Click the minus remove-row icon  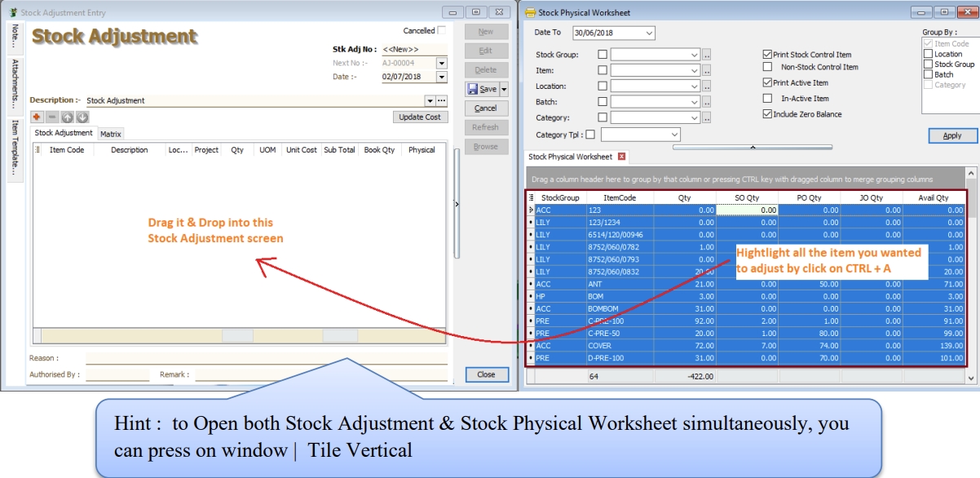[51, 117]
